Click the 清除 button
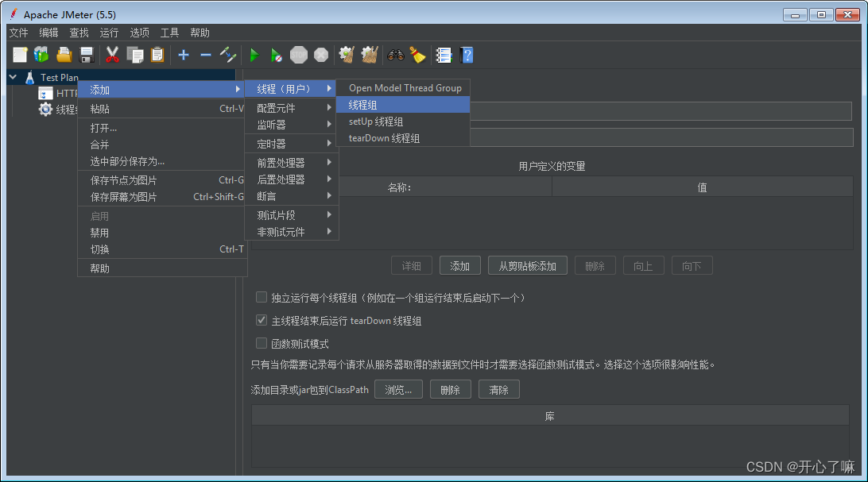868x482 pixels. pyautogui.click(x=498, y=390)
